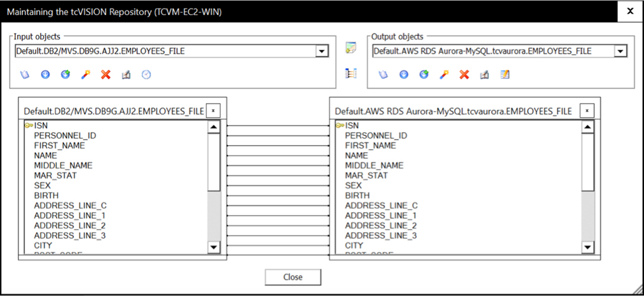Select SEX in the Aurora output table
The width and height of the screenshot is (644, 296).
click(x=353, y=185)
